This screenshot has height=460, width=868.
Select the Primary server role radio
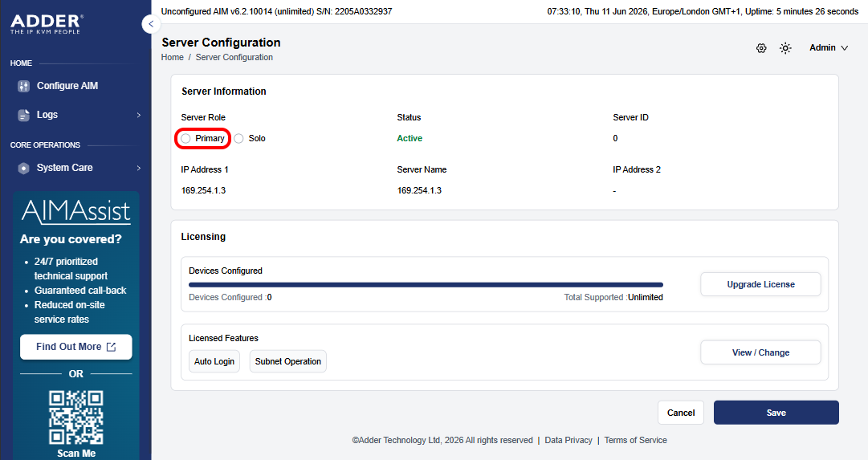[186, 138]
